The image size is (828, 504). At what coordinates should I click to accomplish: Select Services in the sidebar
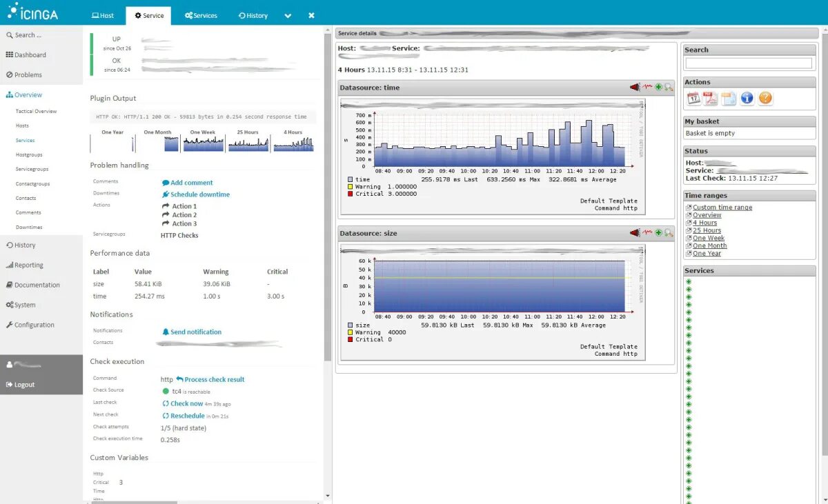tap(25, 140)
